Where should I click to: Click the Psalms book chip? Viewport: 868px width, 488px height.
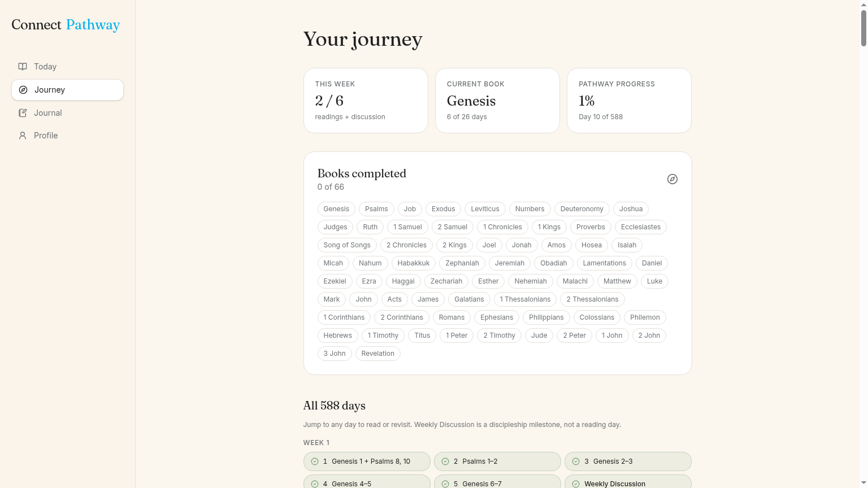(376, 209)
